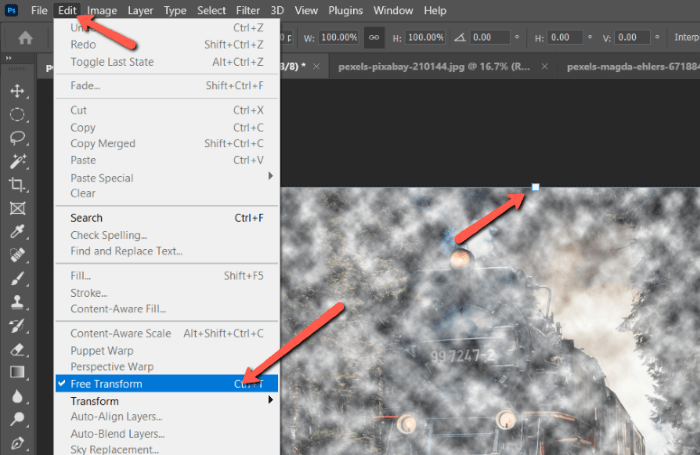Screen dimensions: 700x455
Task: Uncheck Free Transform in Edit menu
Action: [x=106, y=384]
